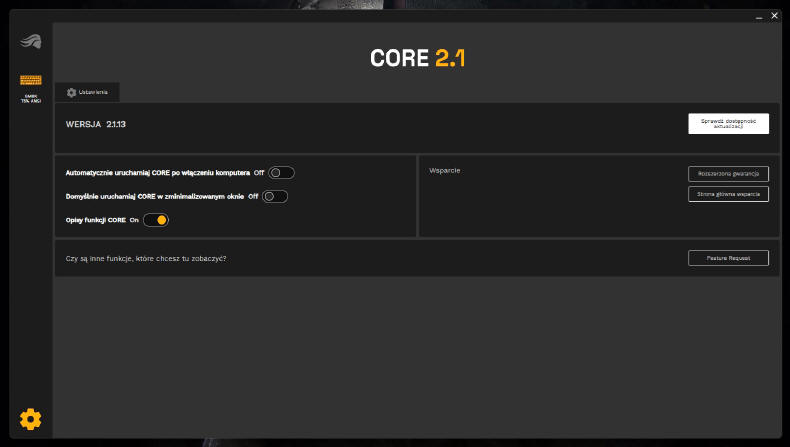
Task: Enable automatic CORE launch at computer startup
Action: [x=281, y=173]
